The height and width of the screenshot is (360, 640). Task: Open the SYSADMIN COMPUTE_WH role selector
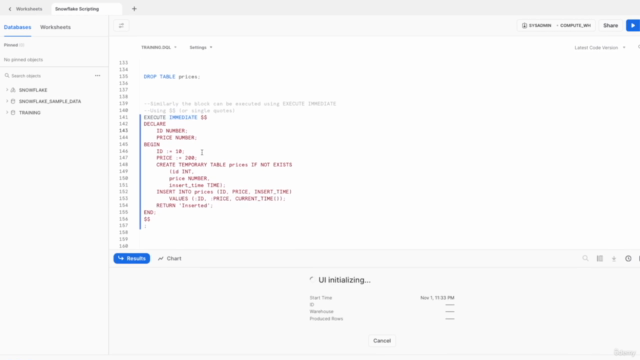pyautogui.click(x=556, y=25)
